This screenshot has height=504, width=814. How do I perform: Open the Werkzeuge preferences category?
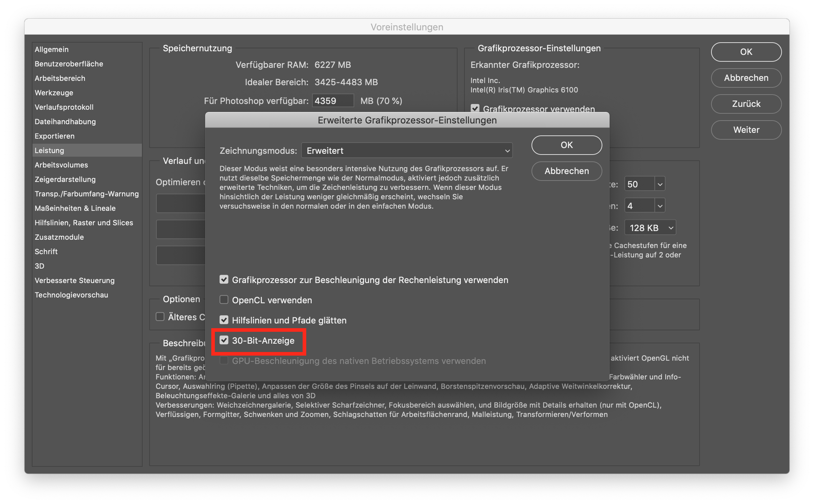click(x=54, y=93)
